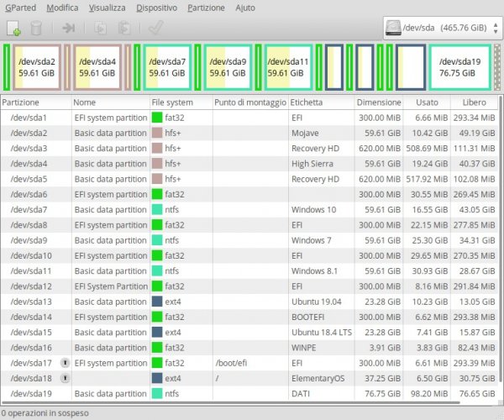Viewport: 504px width, 420px height.
Task: Click the Paste partition toolbar icon
Action: click(x=124, y=28)
